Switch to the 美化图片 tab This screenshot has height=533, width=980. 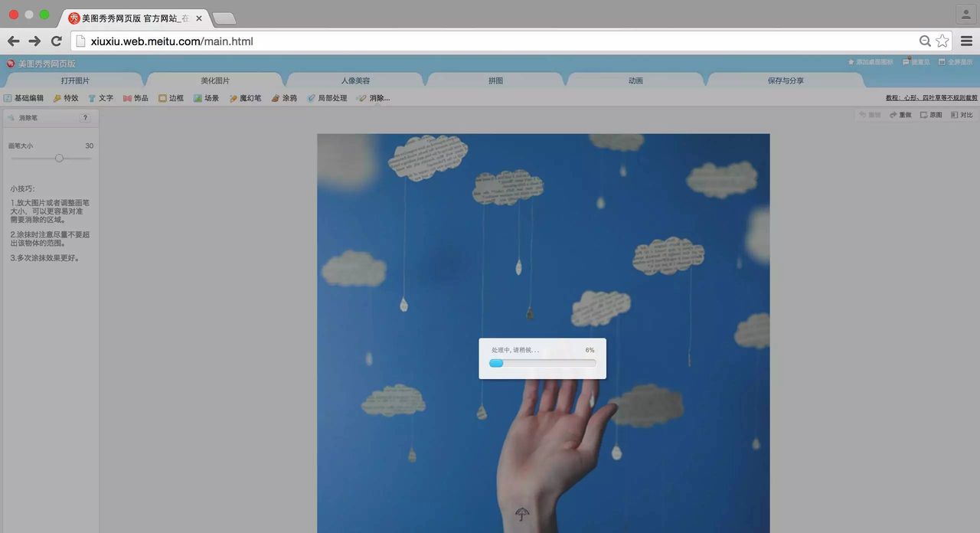pyautogui.click(x=215, y=80)
